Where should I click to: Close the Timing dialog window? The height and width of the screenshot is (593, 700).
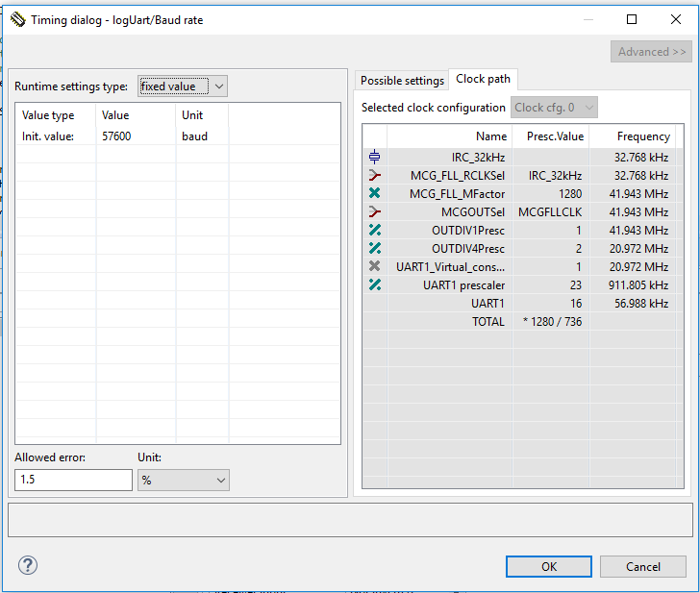click(x=676, y=19)
